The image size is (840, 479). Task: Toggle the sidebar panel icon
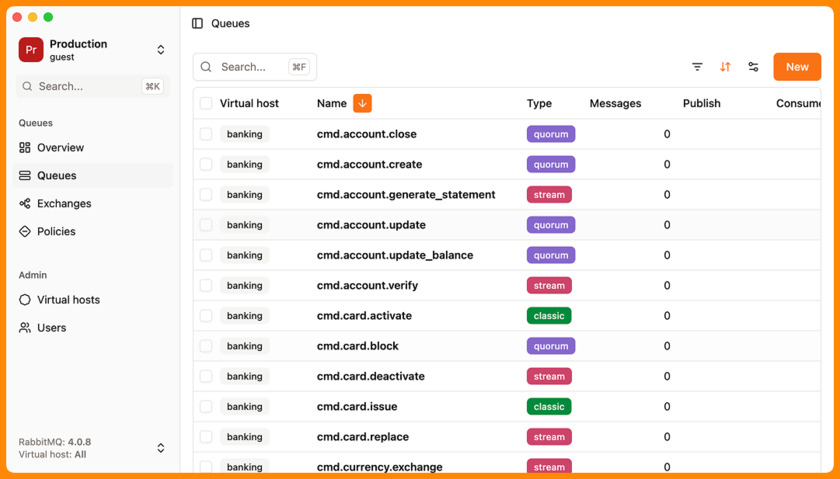point(197,23)
